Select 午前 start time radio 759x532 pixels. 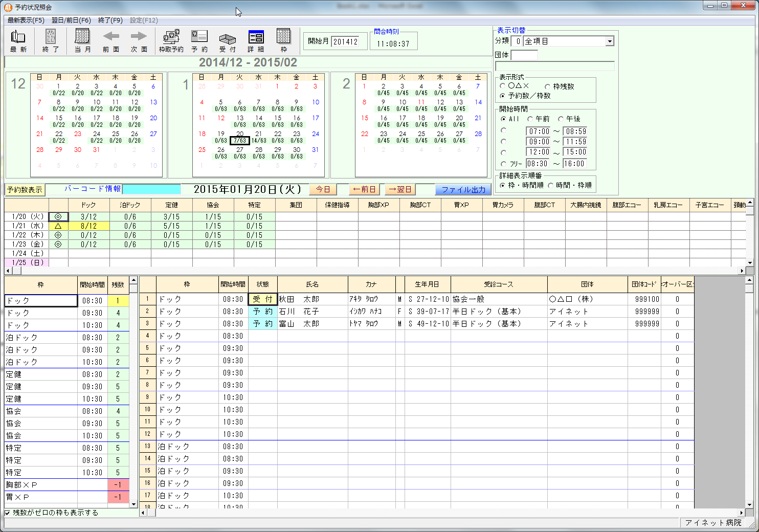530,119
